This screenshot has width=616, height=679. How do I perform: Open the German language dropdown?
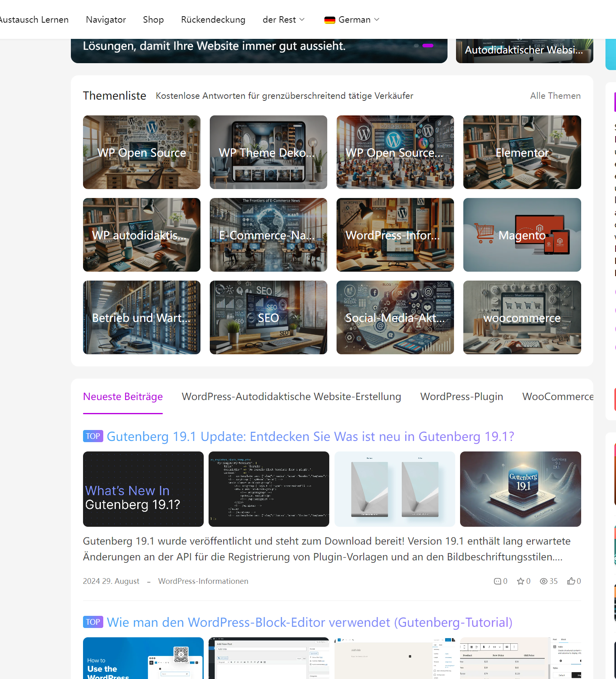[x=352, y=19]
